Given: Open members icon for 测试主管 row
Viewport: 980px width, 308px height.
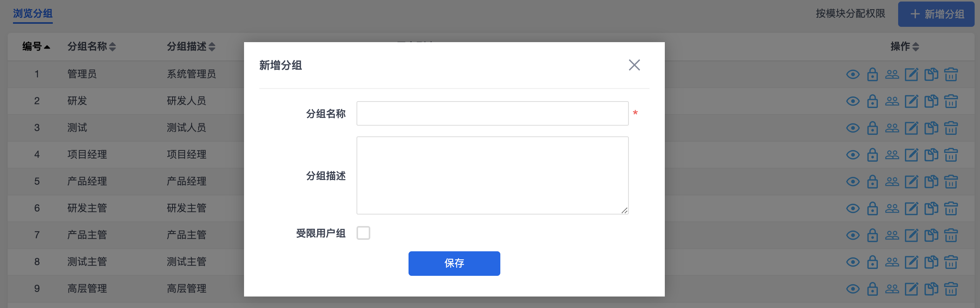Looking at the screenshot, I should click(x=892, y=262).
